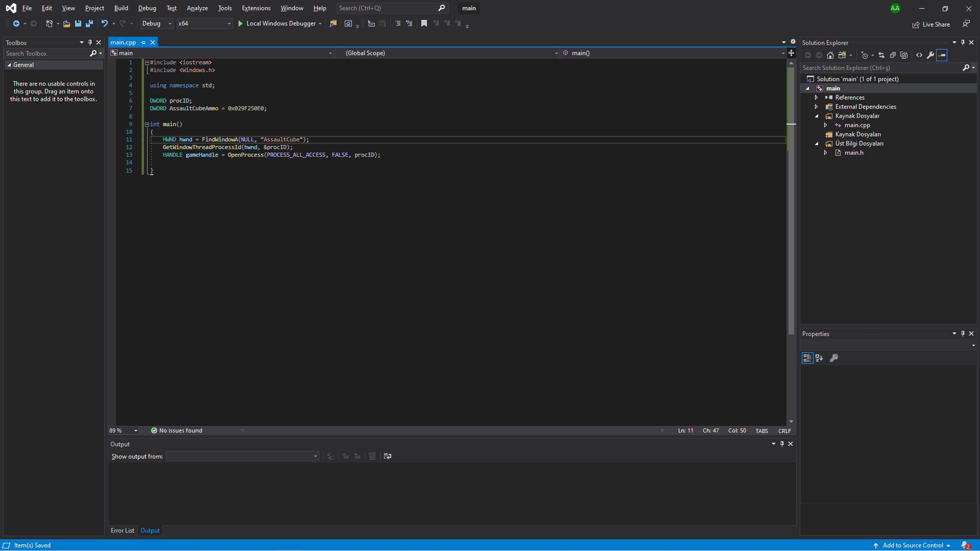Click the Search (Ctrl+Q) box

pyautogui.click(x=392, y=8)
